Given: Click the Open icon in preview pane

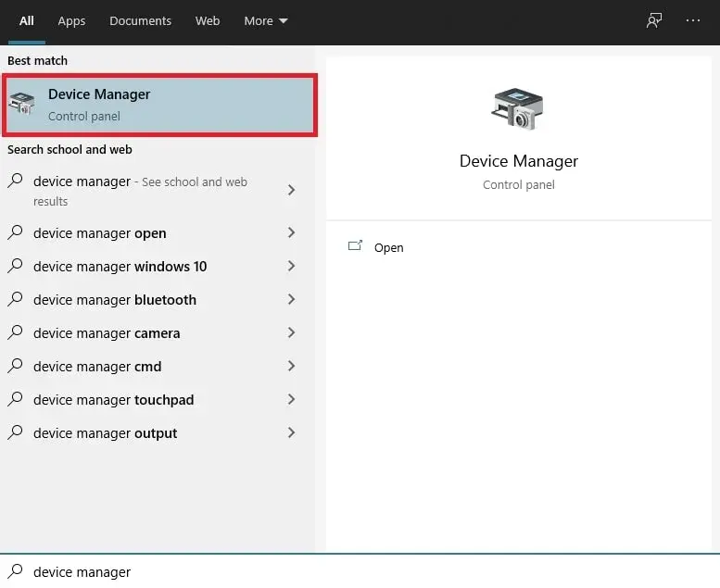Looking at the screenshot, I should click(x=355, y=246).
